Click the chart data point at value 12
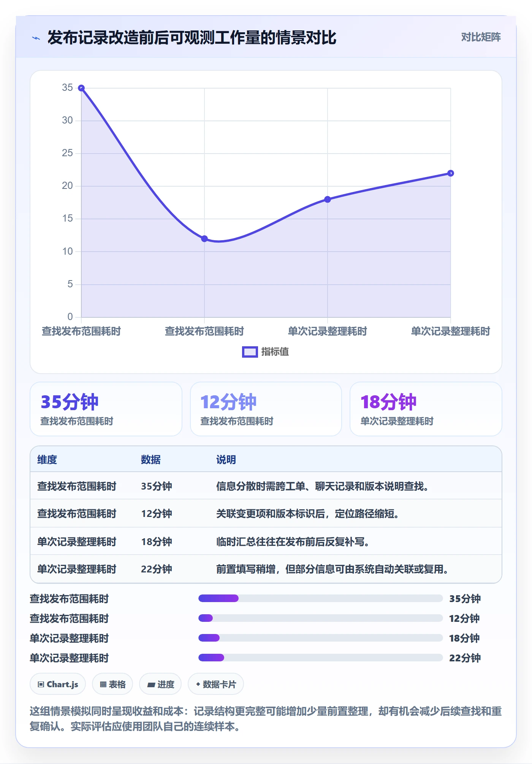The height and width of the screenshot is (764, 532). tap(204, 239)
